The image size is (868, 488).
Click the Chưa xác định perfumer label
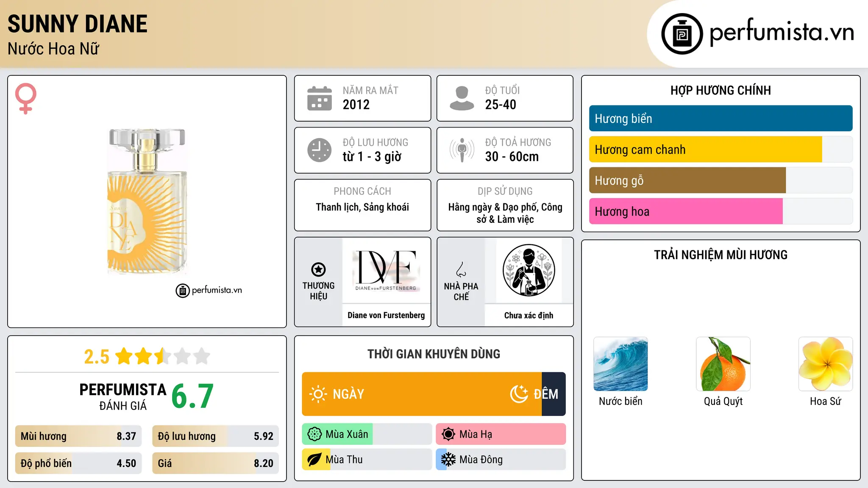(x=529, y=315)
